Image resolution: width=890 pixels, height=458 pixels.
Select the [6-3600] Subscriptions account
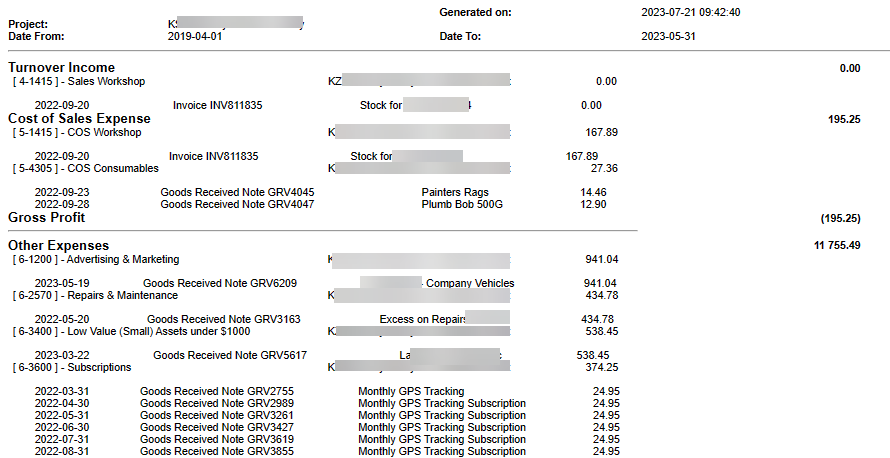pos(71,367)
